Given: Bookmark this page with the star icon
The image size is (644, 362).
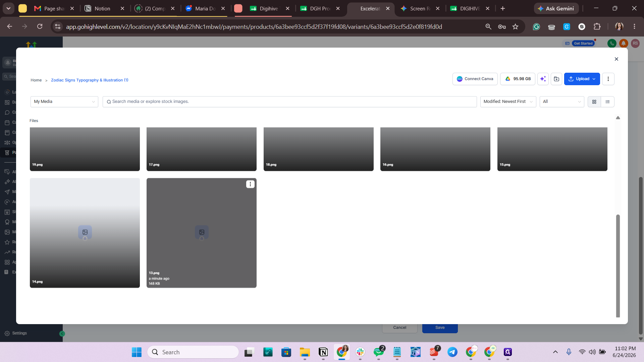Looking at the screenshot, I should tap(516, 26).
